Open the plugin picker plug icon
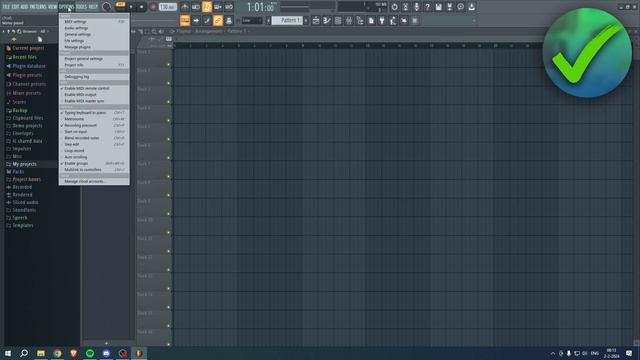 coord(382,20)
